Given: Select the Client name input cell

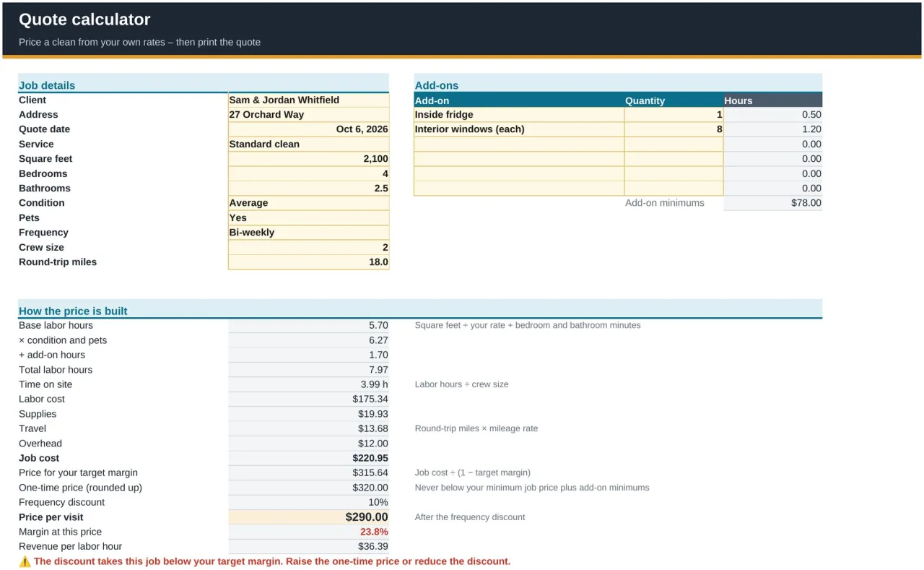Looking at the screenshot, I should [x=308, y=100].
